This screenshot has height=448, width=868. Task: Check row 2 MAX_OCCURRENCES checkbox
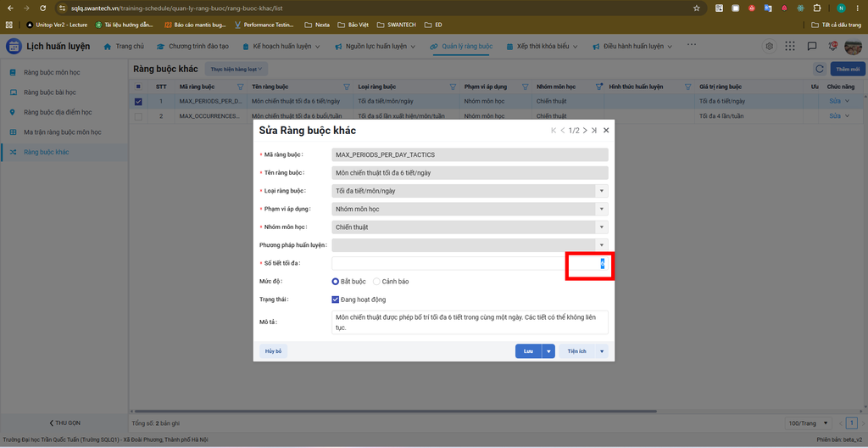click(138, 116)
